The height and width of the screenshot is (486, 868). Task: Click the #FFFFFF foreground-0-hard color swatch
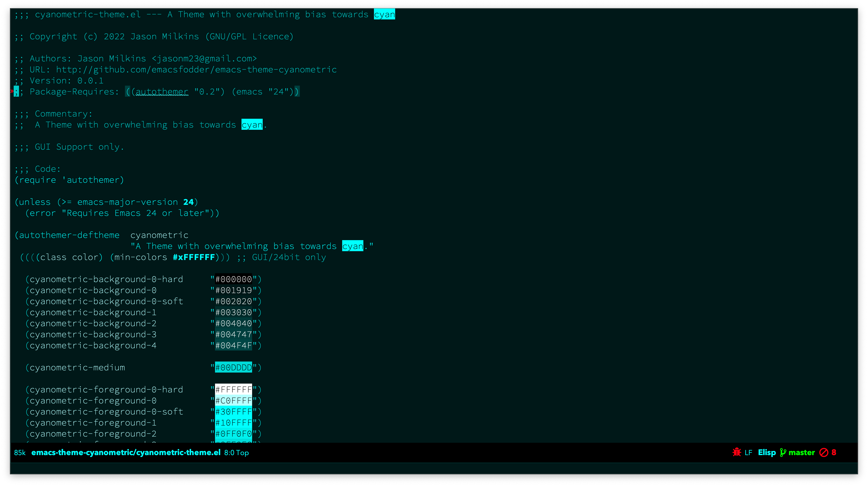tap(233, 390)
